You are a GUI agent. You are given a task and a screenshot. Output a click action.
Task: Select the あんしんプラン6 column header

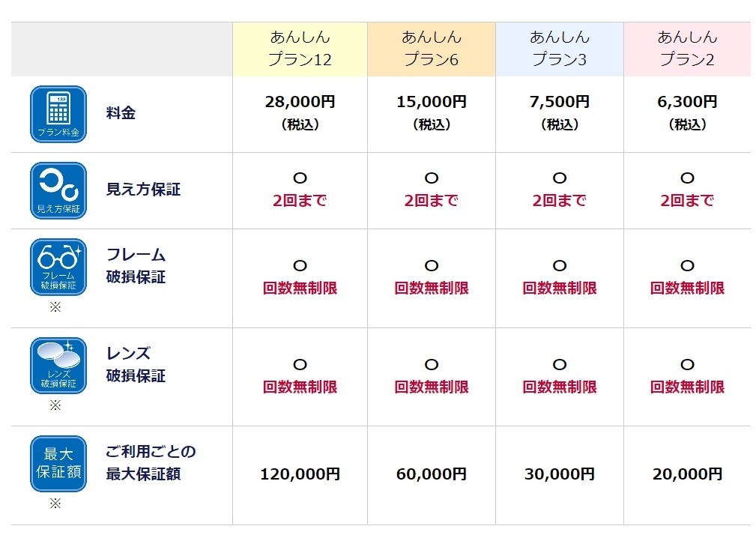(431, 49)
